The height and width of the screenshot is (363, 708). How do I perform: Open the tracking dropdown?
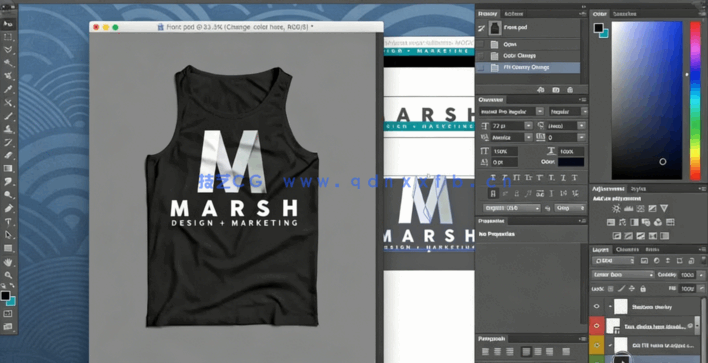(x=582, y=137)
